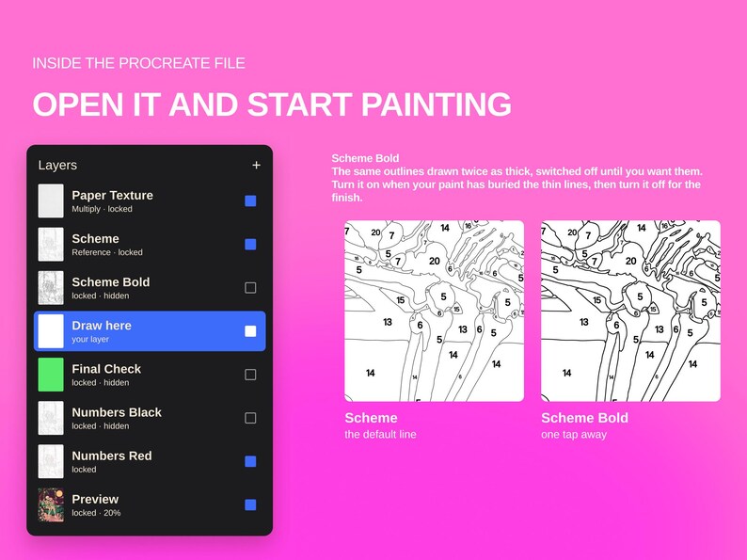The image size is (747, 560).
Task: Click the 'your layer' subtitle
Action: click(x=90, y=340)
